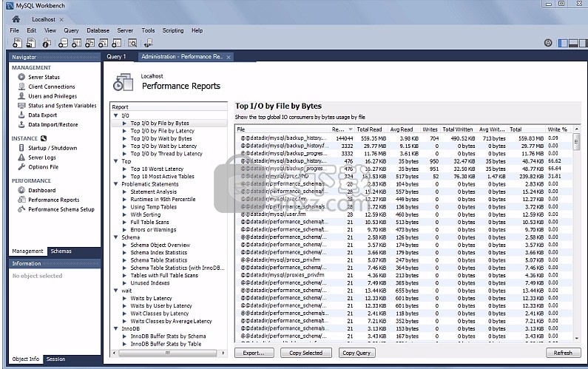Open Startup / Shutdown
588x369 pixels.
click(x=53, y=148)
